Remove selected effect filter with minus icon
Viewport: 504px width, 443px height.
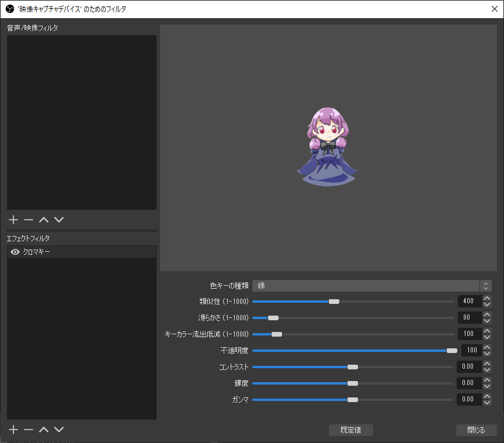[29, 430]
